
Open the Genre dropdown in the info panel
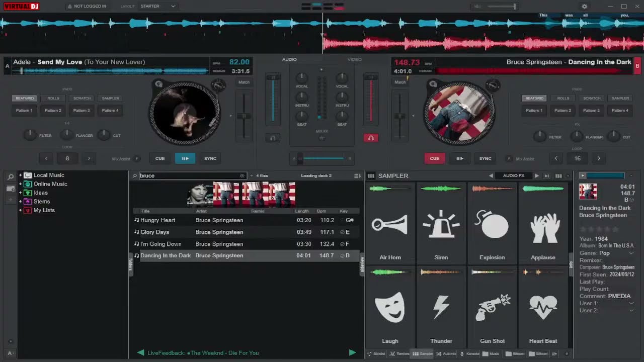pyautogui.click(x=632, y=253)
